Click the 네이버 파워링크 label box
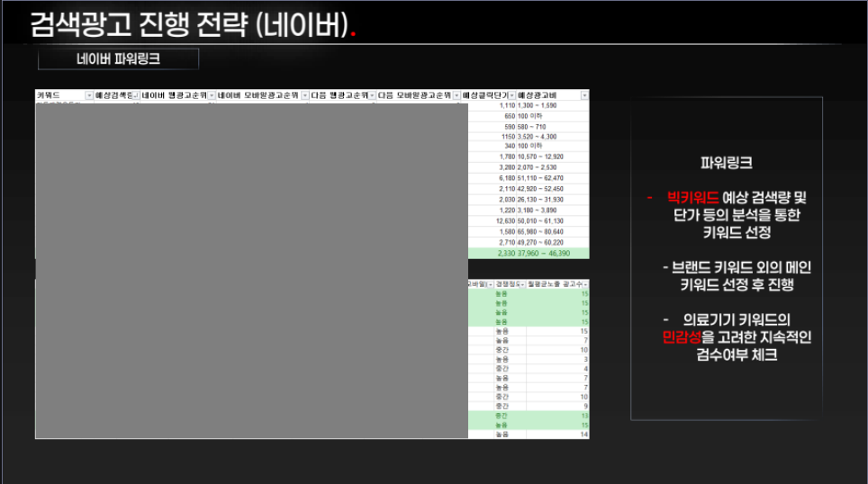The image size is (868, 484). (119, 59)
